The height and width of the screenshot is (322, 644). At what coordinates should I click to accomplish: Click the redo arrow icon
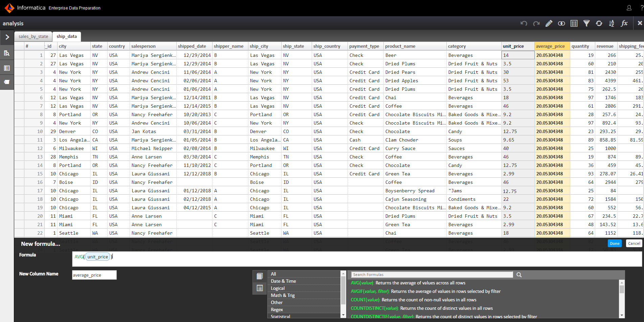(536, 23)
